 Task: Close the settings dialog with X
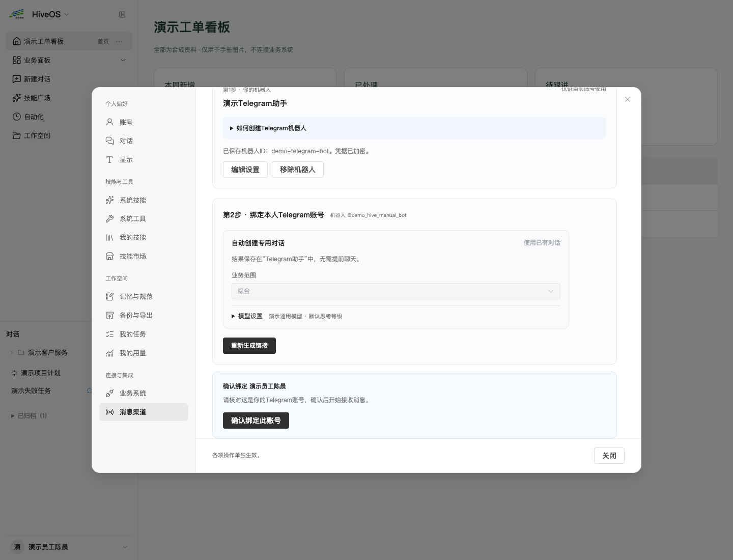628,99
